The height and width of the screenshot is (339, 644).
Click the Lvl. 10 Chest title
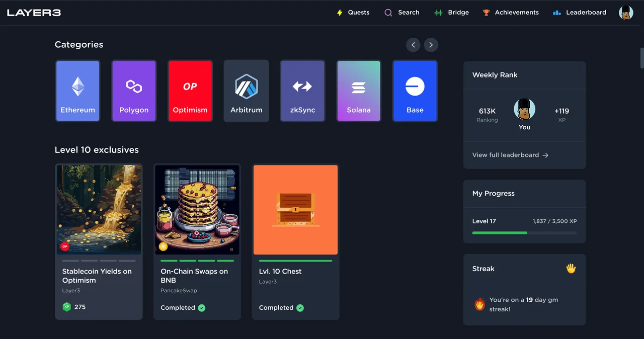point(280,271)
